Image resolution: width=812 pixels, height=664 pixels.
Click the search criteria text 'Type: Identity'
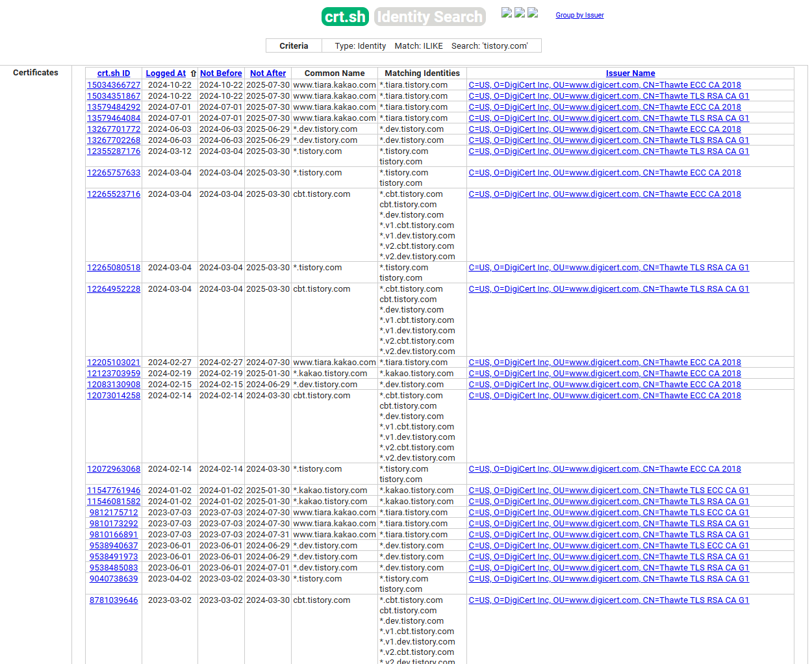[x=360, y=46]
